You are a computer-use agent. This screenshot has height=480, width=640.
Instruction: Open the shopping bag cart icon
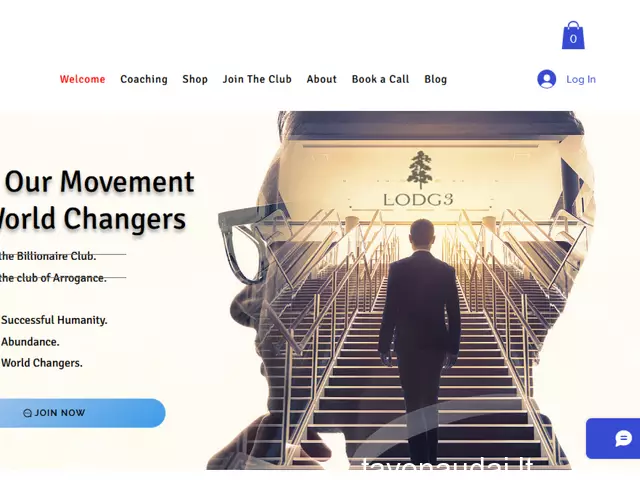573,36
